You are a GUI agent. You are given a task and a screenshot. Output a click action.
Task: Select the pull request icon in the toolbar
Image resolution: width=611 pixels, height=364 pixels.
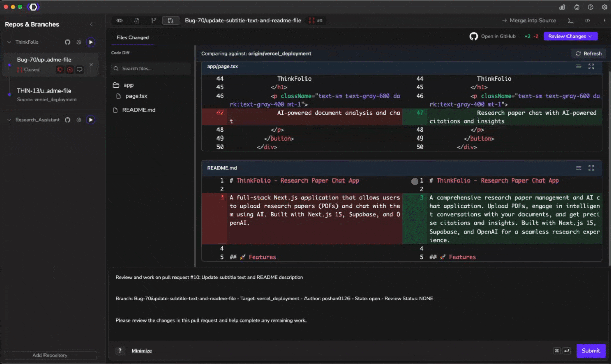(x=170, y=20)
